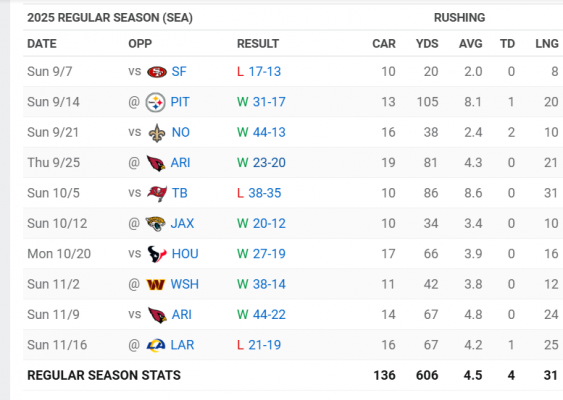Image resolution: width=563 pixels, height=400 pixels.
Task: Click the Tampa Bay Buccaneers flag logo
Action: pyautogui.click(x=157, y=194)
